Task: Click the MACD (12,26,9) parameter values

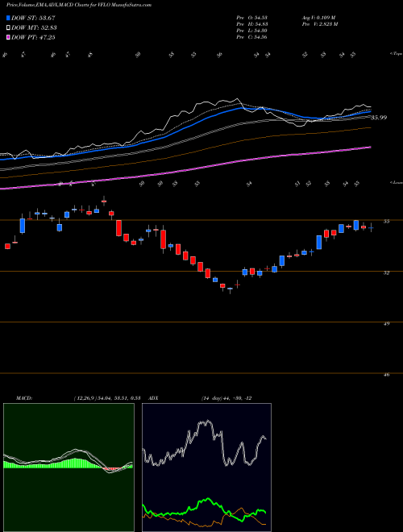Action: point(107,398)
